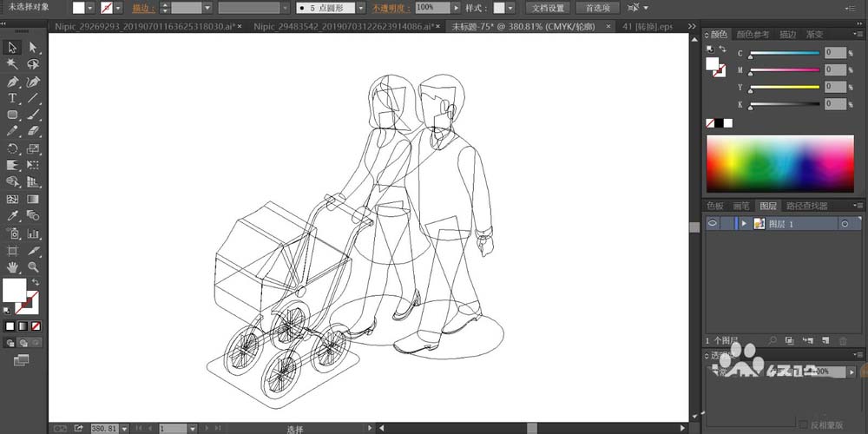The image size is (868, 434).
Task: Open stroke weight dropdown
Action: (207, 9)
